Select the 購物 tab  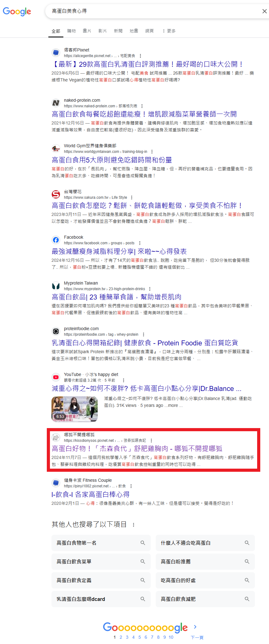coord(71,31)
